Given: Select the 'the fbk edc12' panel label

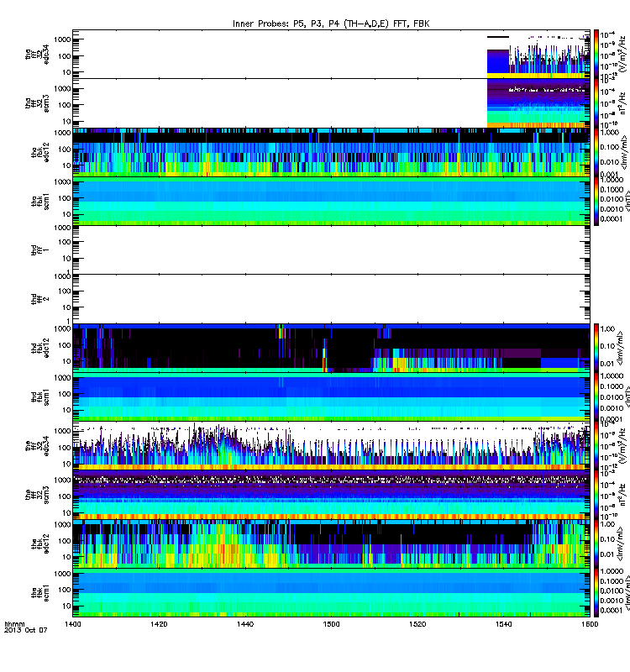Looking at the screenshot, I should pyautogui.click(x=40, y=543).
